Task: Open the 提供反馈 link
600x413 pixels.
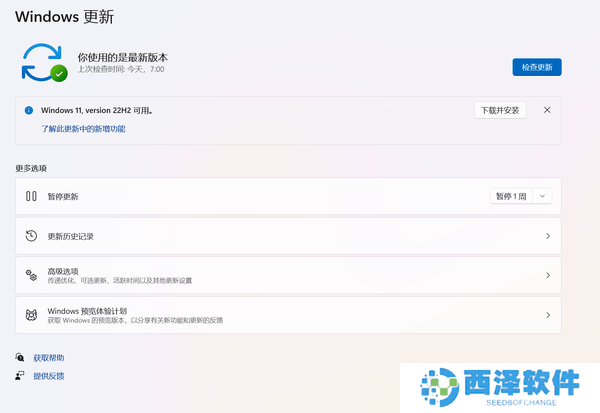Action: [49, 376]
